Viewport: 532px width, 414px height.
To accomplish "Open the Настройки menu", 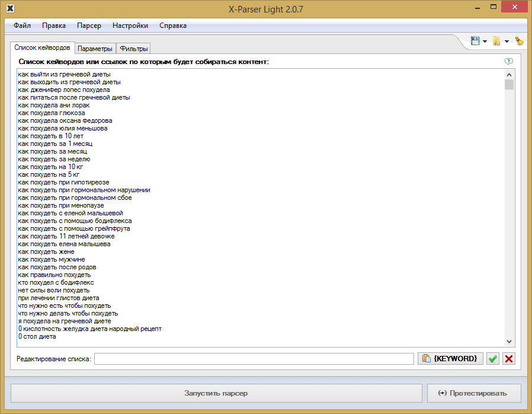I will tap(130, 26).
